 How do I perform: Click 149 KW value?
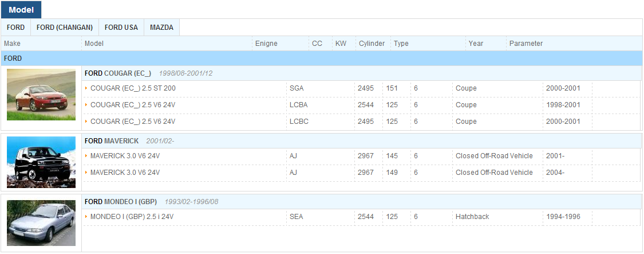coord(392,173)
